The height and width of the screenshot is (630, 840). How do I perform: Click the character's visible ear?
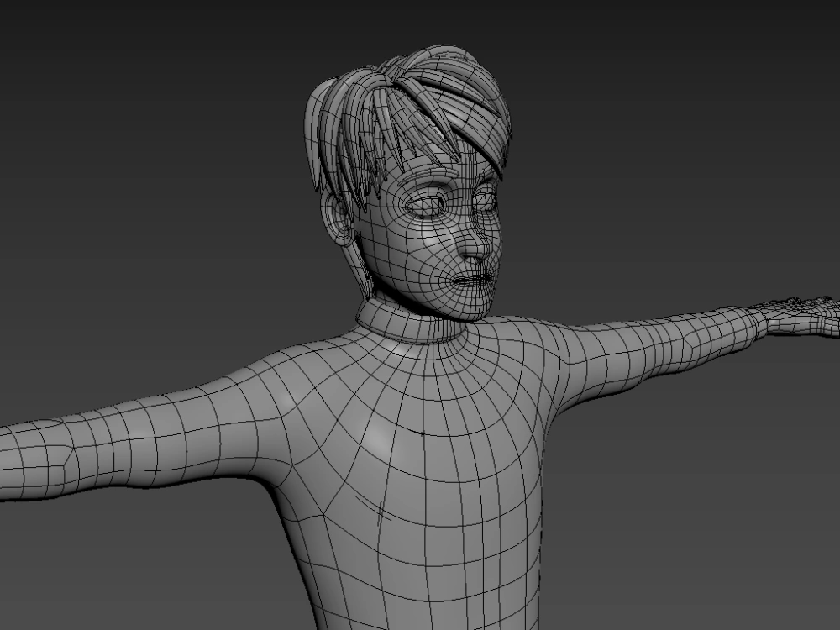pyautogui.click(x=338, y=219)
